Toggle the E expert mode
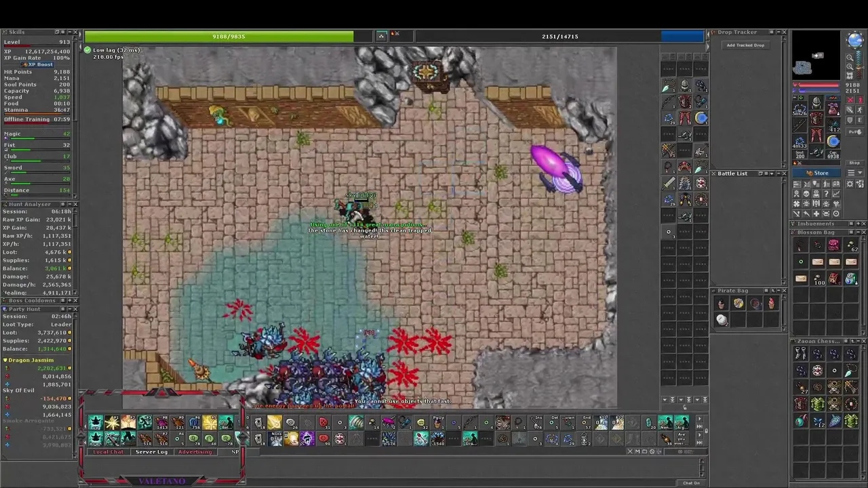Viewport: 868px width, 488px height. click(860, 120)
